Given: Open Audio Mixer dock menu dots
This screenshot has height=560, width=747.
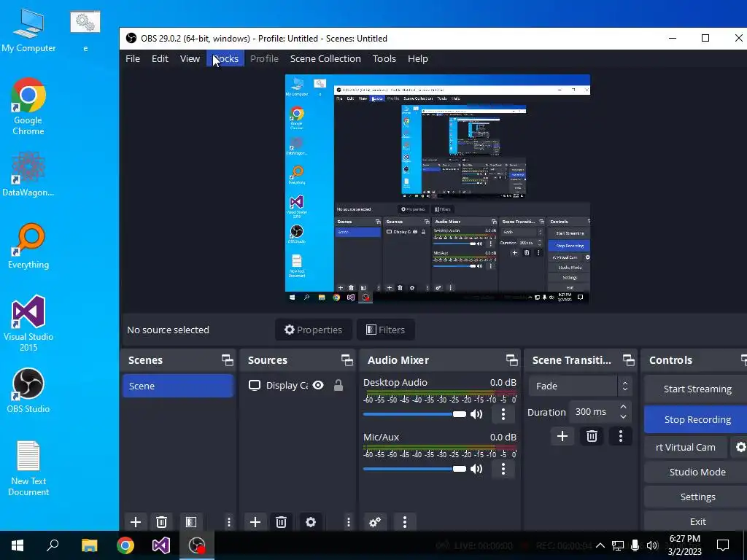Looking at the screenshot, I should [404, 522].
